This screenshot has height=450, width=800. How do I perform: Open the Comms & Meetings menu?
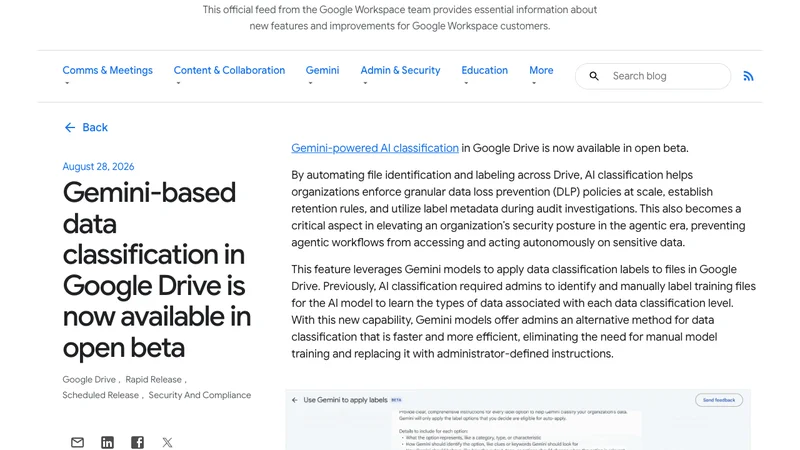point(108,70)
